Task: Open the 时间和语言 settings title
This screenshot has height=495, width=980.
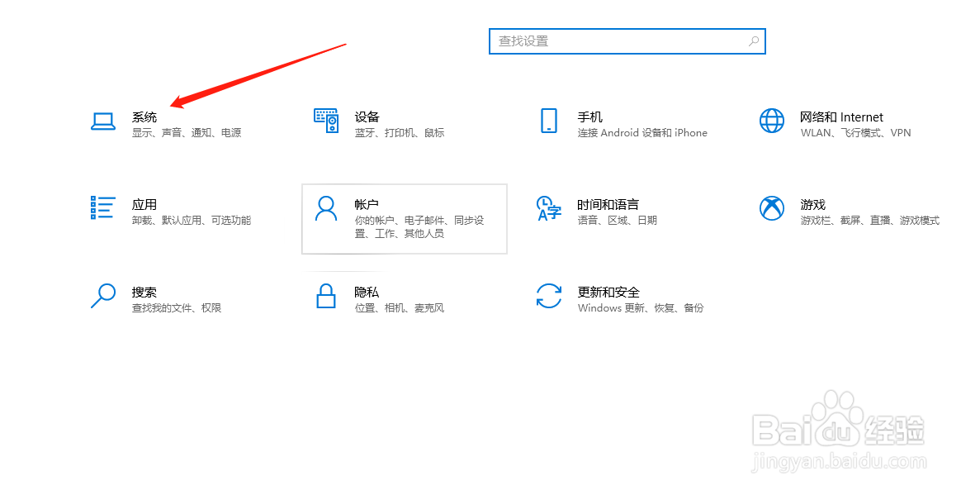Action: pos(608,205)
